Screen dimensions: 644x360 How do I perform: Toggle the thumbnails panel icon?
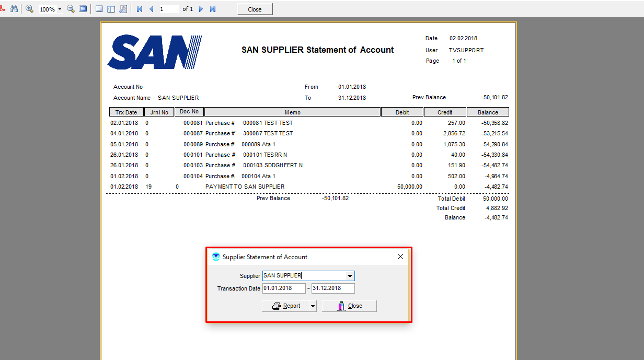click(x=111, y=9)
